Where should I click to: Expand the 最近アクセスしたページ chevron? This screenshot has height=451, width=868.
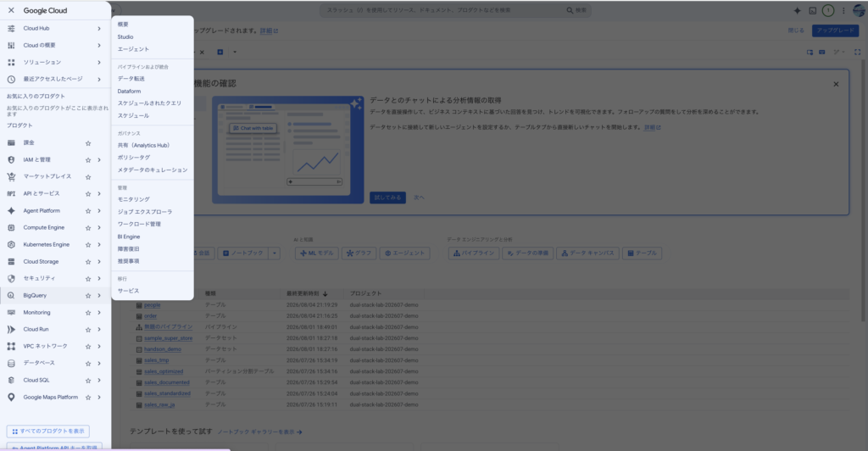pos(99,79)
